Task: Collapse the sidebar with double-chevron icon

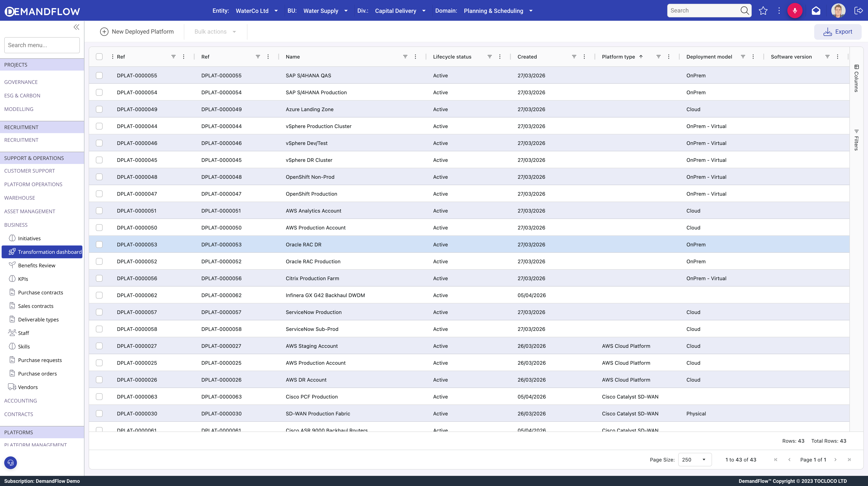Action: 76,27
